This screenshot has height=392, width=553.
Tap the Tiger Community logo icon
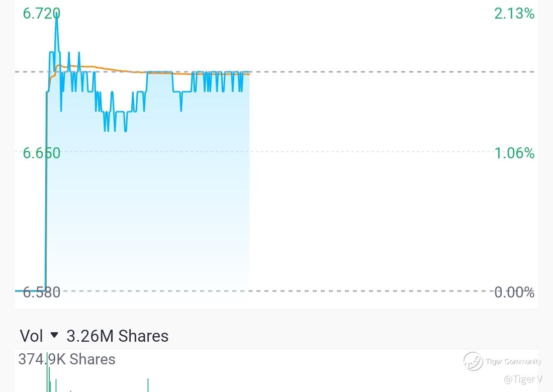coord(473,361)
